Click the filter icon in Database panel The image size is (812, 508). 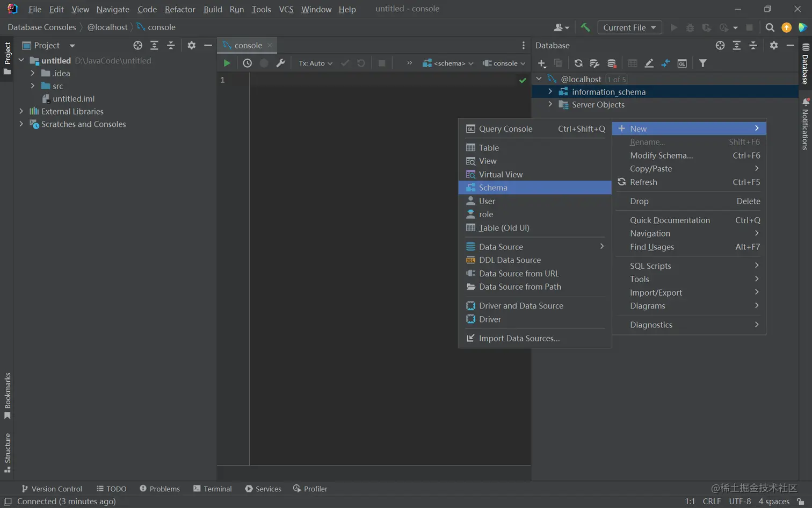(x=702, y=63)
